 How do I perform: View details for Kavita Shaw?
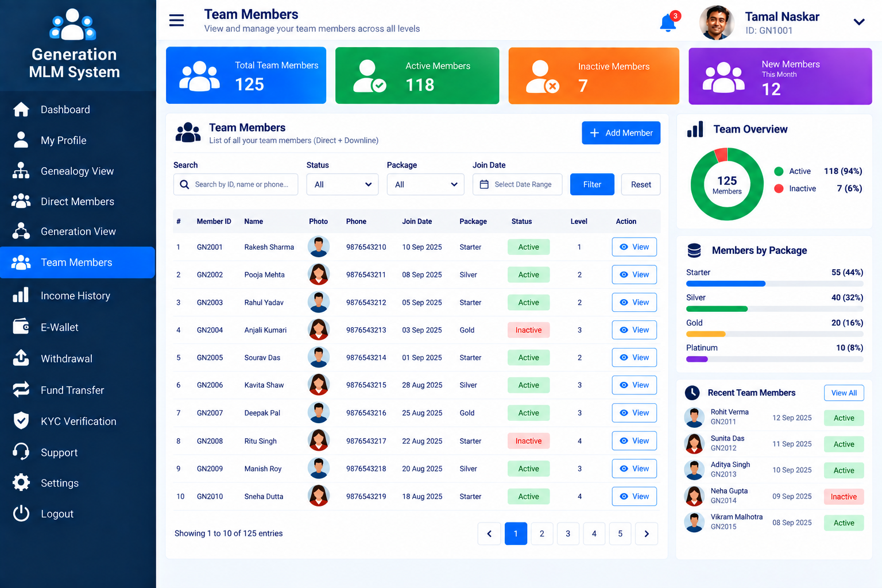point(634,385)
